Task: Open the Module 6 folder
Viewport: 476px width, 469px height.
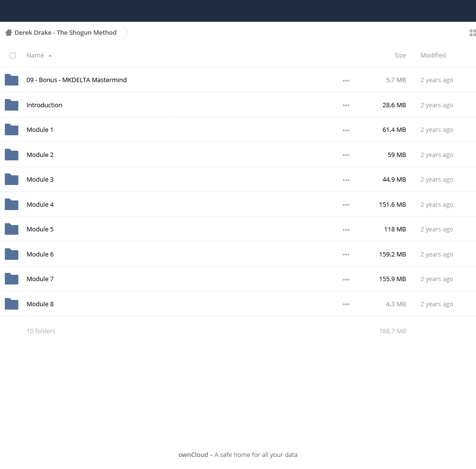Action: (x=40, y=254)
